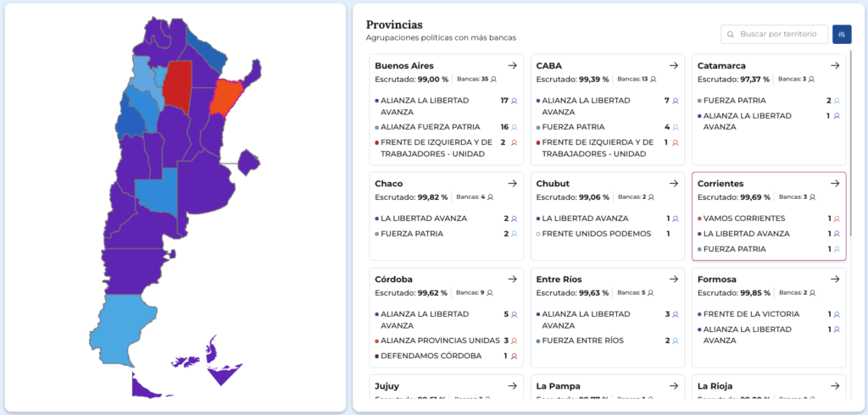The image size is (868, 415).
Task: Expand the La Rioja card arrow
Action: pos(835,386)
